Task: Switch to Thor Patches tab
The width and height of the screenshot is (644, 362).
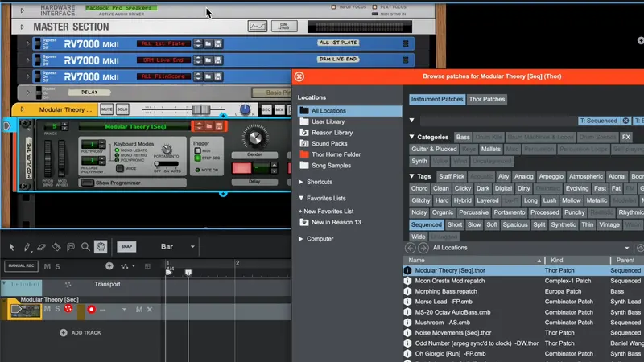Action: tap(487, 99)
